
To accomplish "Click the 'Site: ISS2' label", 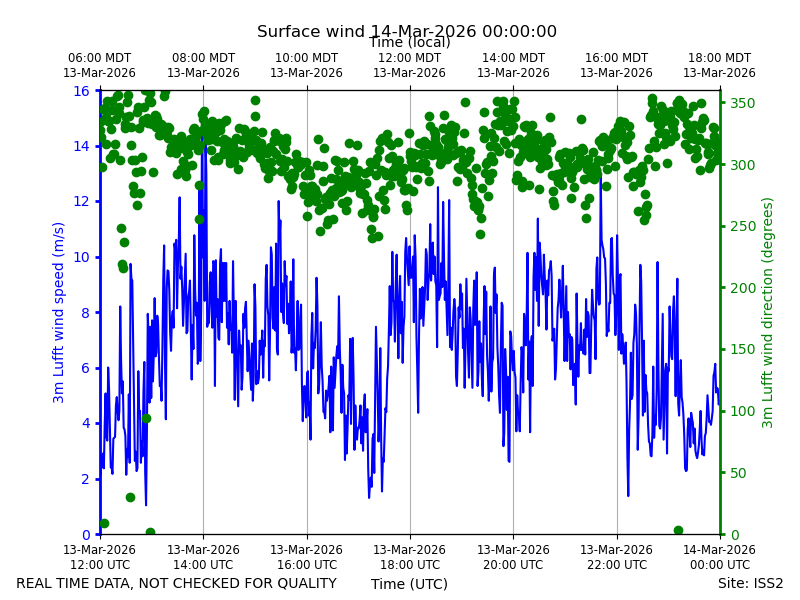I will 750,583.
